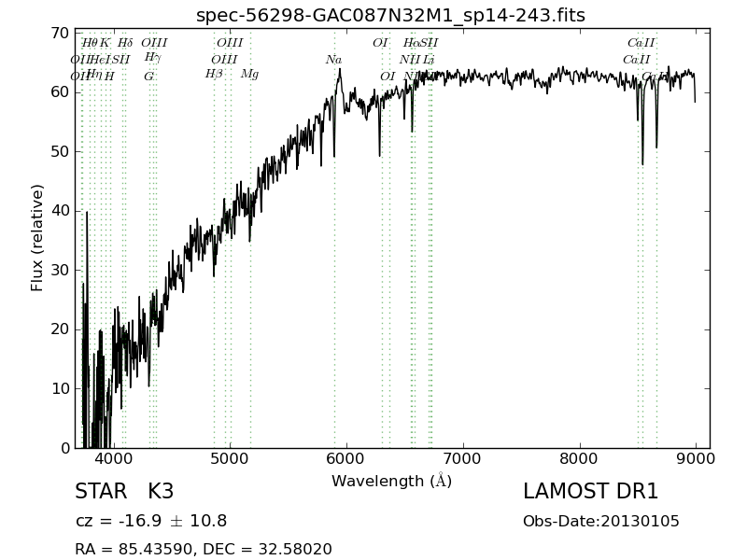Viewport: 747px width, 560px height.
Task: Select the 'RA = 85.43590, DEC = 32.58020' coordinates
Action: (204, 549)
